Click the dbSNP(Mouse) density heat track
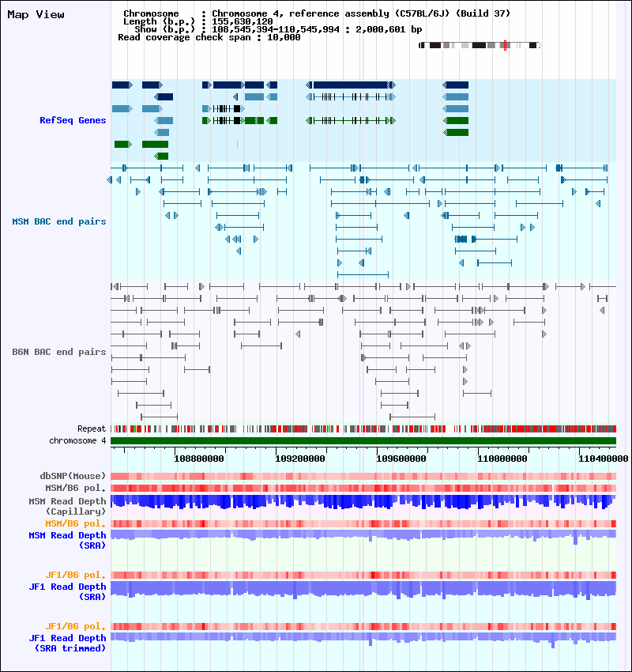The height and width of the screenshot is (672, 632). click(363, 476)
